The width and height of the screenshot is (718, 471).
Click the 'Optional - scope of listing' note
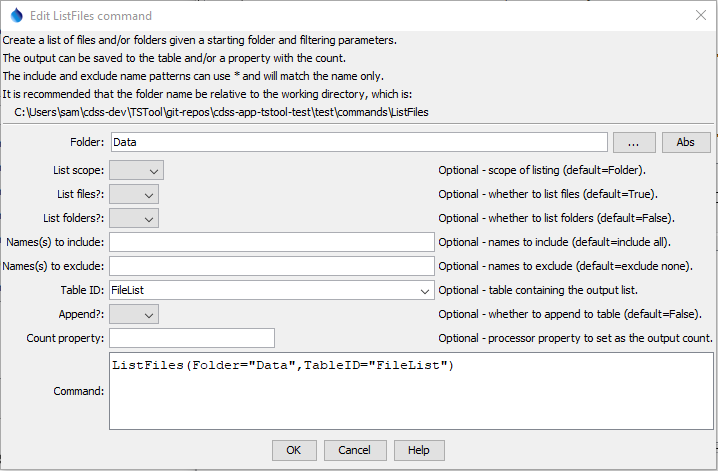(x=542, y=170)
